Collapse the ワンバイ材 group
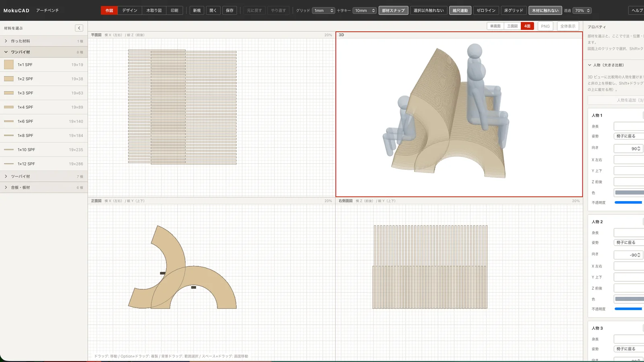Image resolution: width=644 pixels, height=362 pixels. click(44, 52)
